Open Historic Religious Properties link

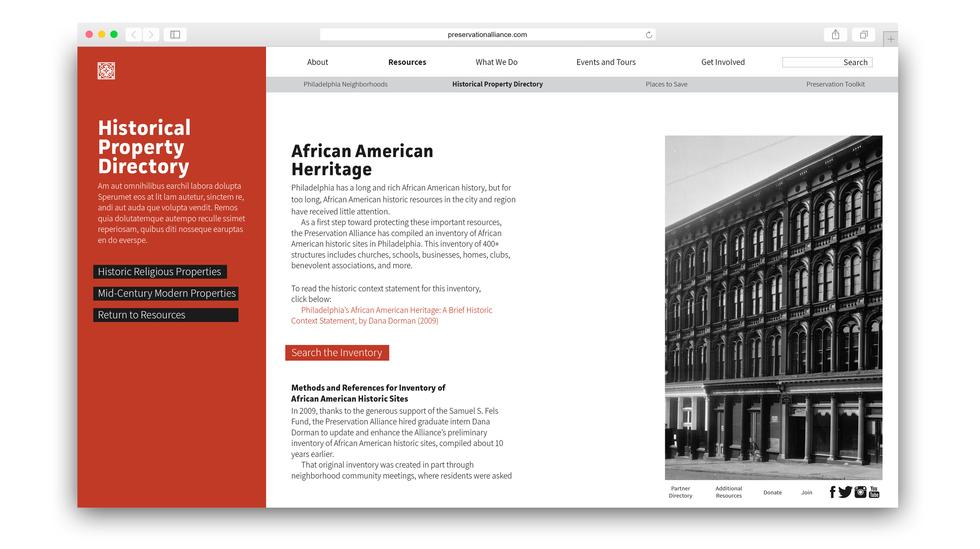click(x=159, y=271)
